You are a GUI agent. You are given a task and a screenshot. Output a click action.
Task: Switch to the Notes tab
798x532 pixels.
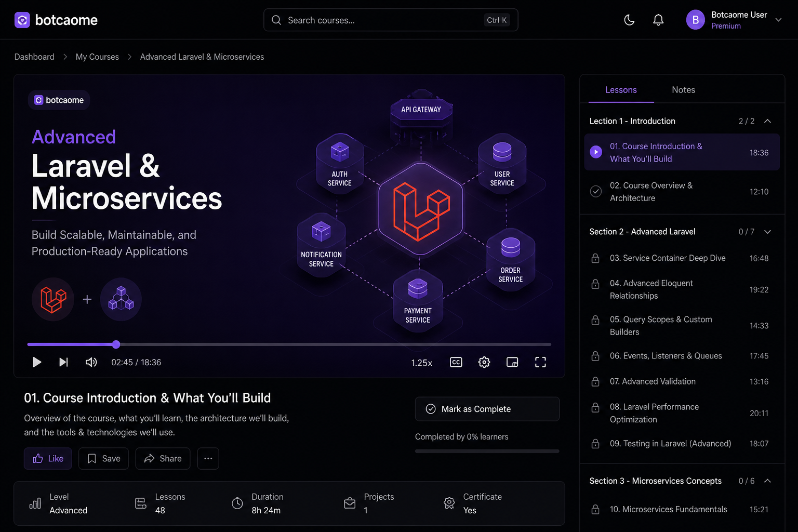pyautogui.click(x=683, y=90)
